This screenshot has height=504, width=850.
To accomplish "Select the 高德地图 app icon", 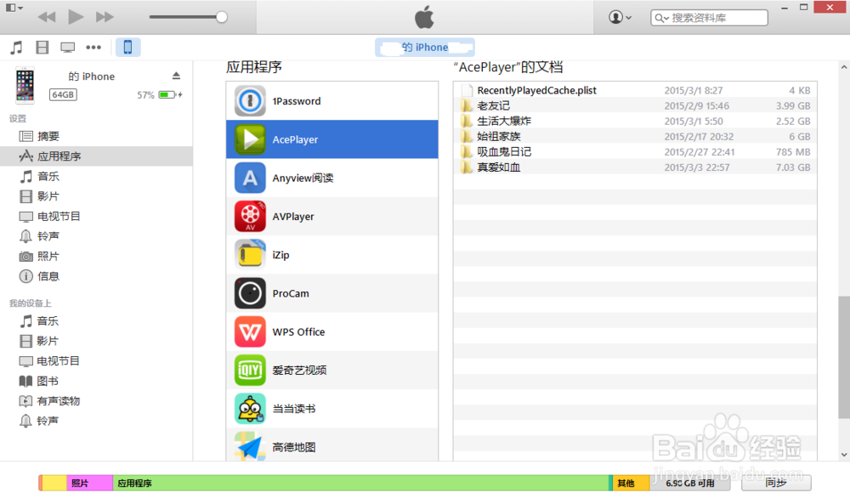I will tap(250, 446).
